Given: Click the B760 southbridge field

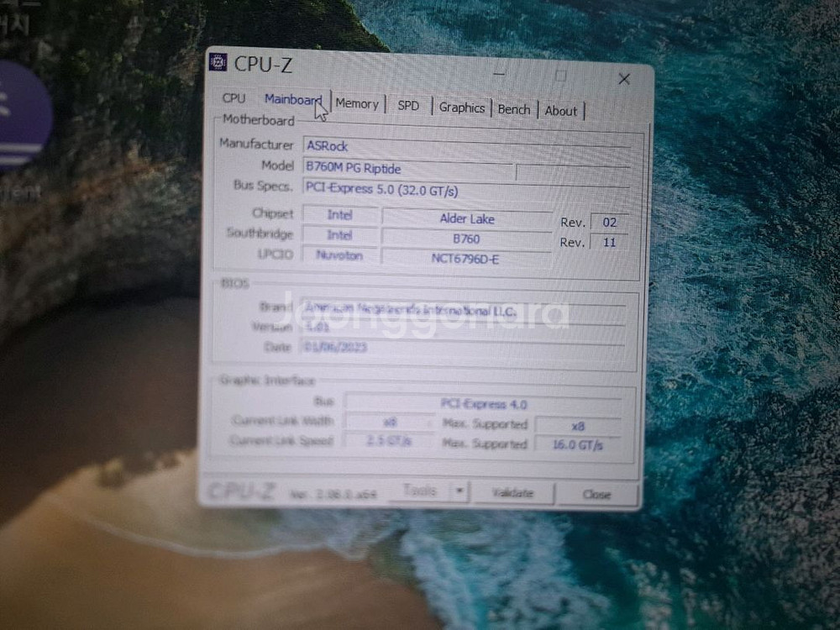Looking at the screenshot, I should tap(466, 239).
